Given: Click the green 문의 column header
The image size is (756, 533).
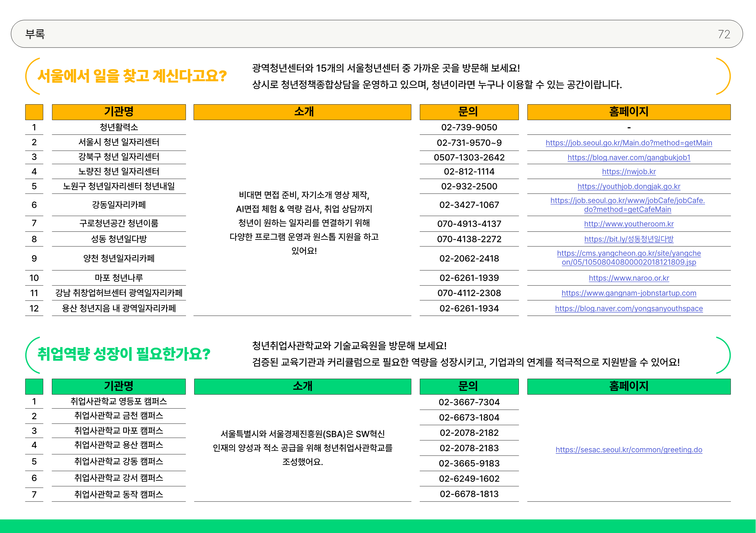Looking at the screenshot, I should [x=469, y=386].
